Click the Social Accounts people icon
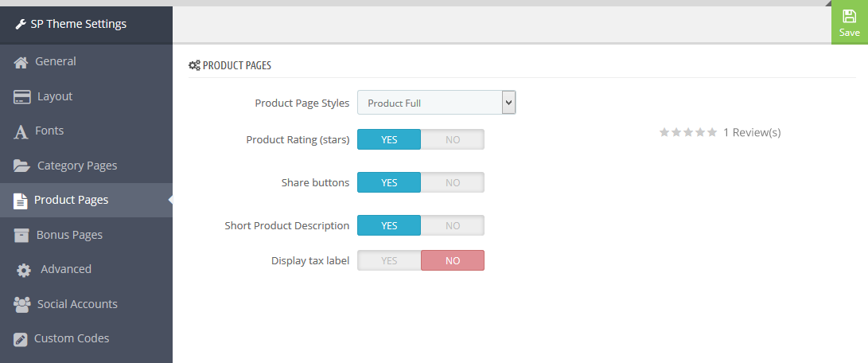The width and height of the screenshot is (868, 363). (x=22, y=304)
